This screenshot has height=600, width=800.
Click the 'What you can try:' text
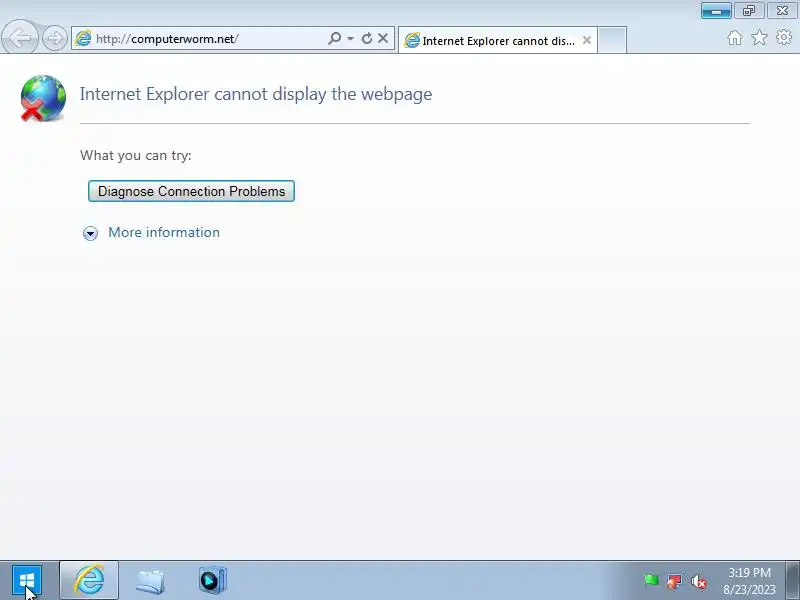[x=136, y=156]
